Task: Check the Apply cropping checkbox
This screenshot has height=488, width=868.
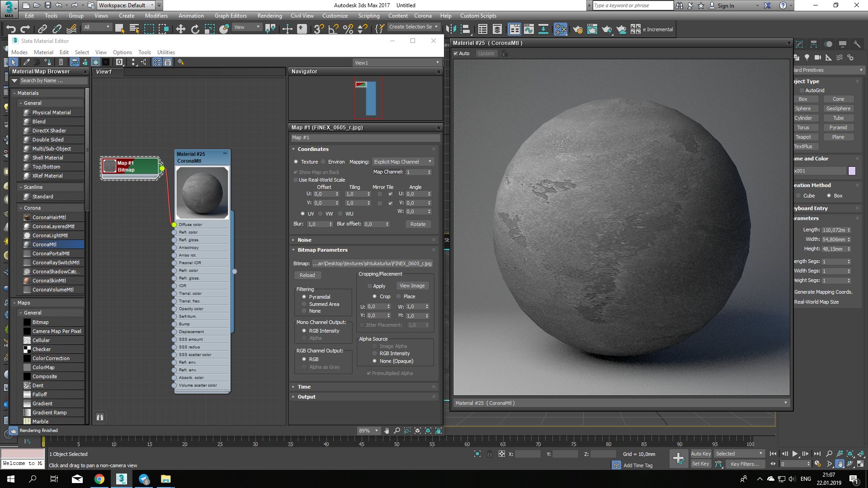Action: coord(369,286)
